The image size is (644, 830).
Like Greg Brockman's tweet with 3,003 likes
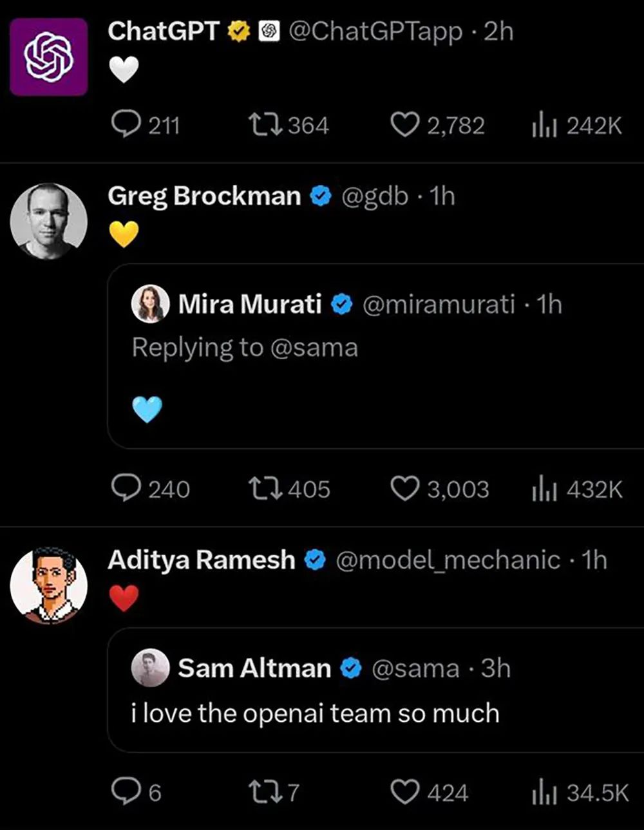point(405,489)
